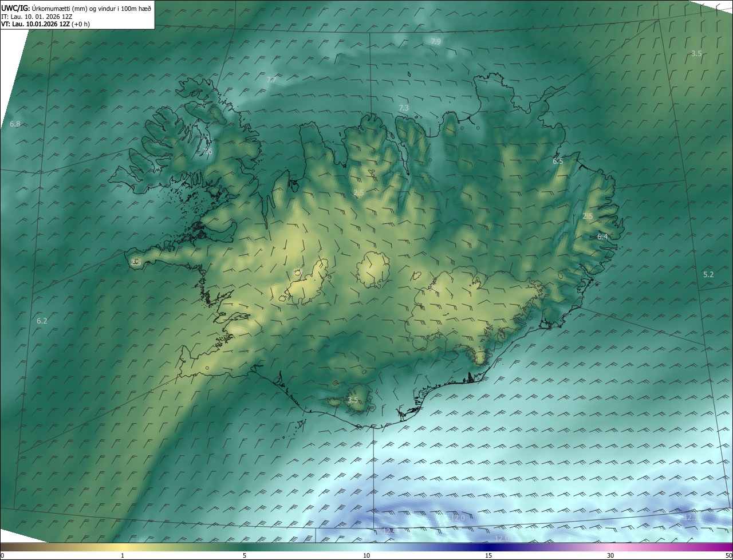Viewport: 733px width, 560px height.
Task: Select the 'VT: Lau. 10.01.2026 12Z (+0 h)' line
Action: coord(46,24)
